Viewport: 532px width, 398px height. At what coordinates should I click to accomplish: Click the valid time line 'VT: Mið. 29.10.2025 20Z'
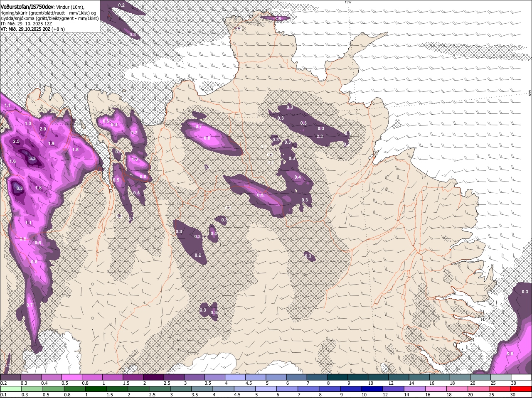coord(25,29)
